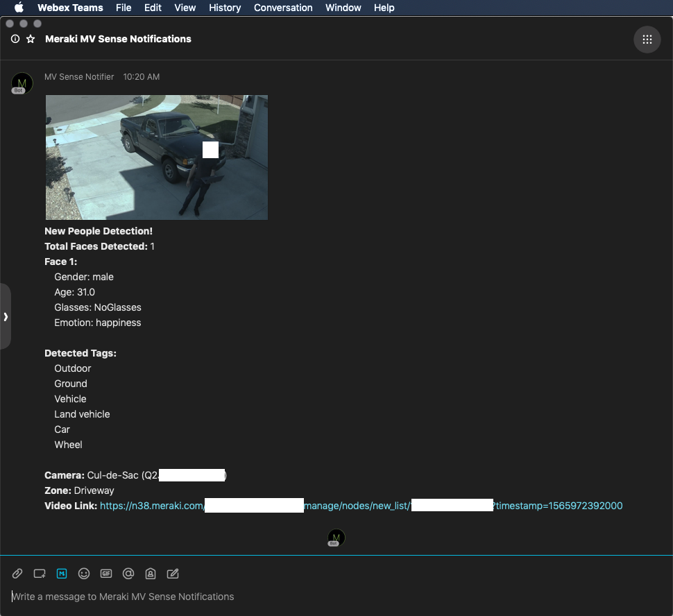Attach a file with the paperclip icon
The height and width of the screenshot is (616, 673).
(17, 574)
